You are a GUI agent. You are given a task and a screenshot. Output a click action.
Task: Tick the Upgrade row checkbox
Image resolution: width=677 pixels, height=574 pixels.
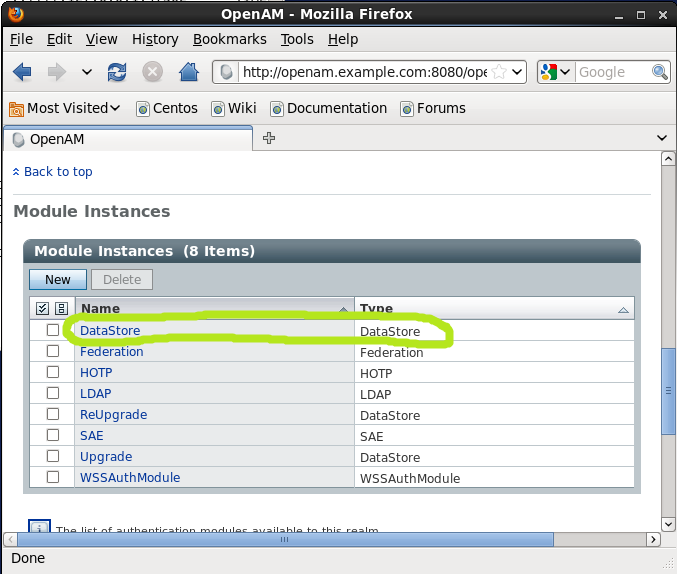tap(53, 456)
